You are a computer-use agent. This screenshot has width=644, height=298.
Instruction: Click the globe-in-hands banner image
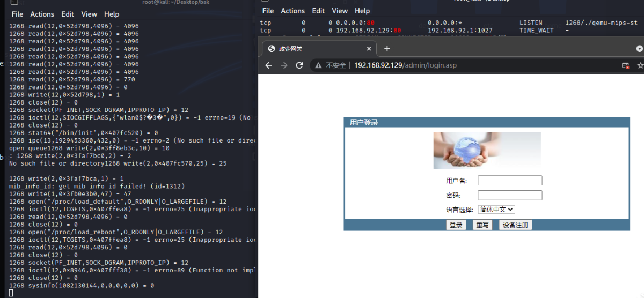tap(487, 151)
